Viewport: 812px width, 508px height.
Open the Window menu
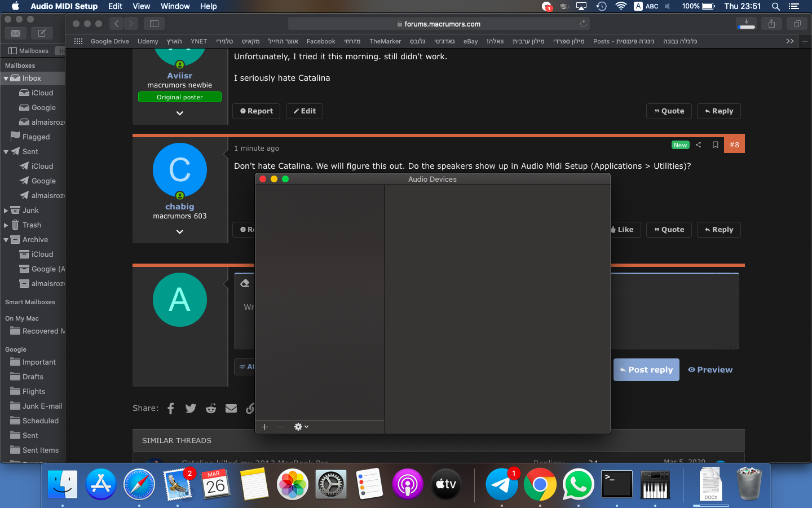(175, 6)
